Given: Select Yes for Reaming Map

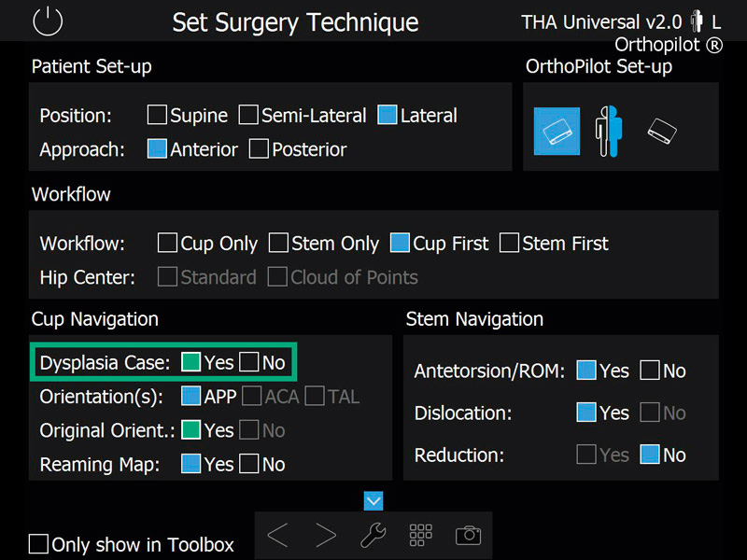Looking at the screenshot, I should (190, 464).
